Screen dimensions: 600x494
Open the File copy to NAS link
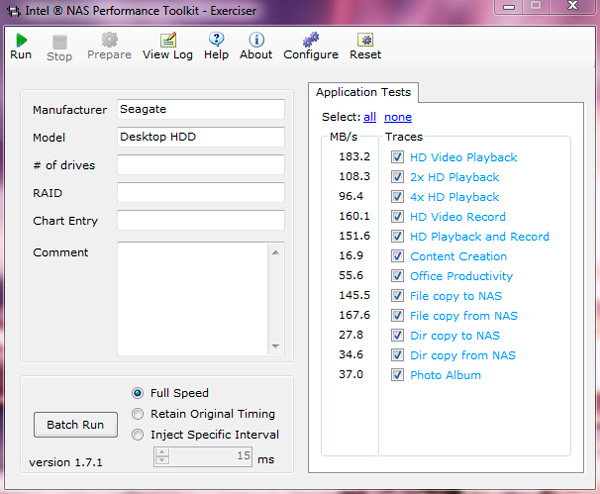point(456,296)
